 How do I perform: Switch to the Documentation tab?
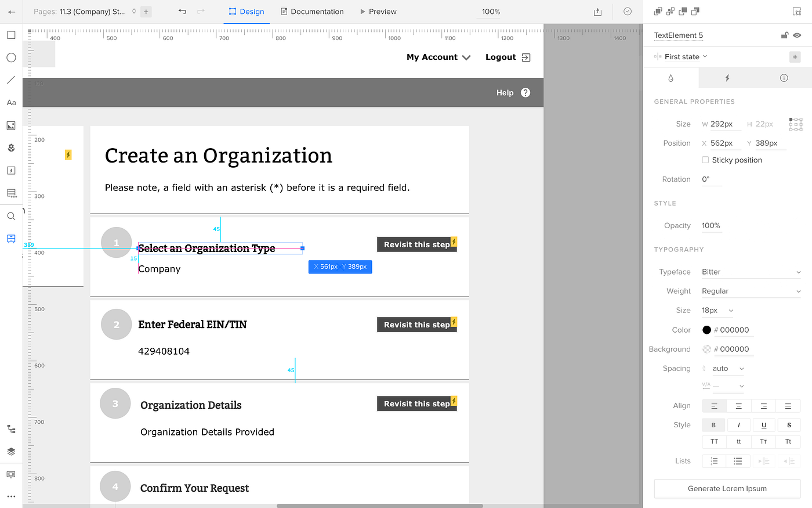click(x=312, y=12)
